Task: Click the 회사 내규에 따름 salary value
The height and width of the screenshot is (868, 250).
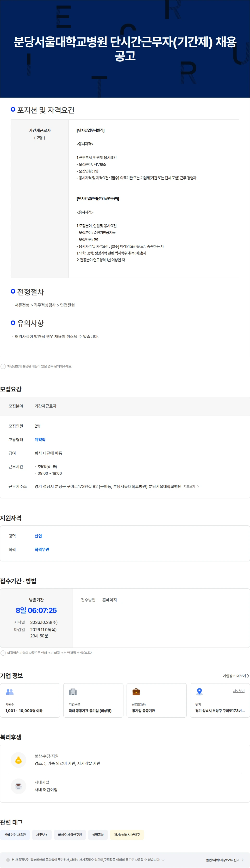Action: pyautogui.click(x=48, y=453)
